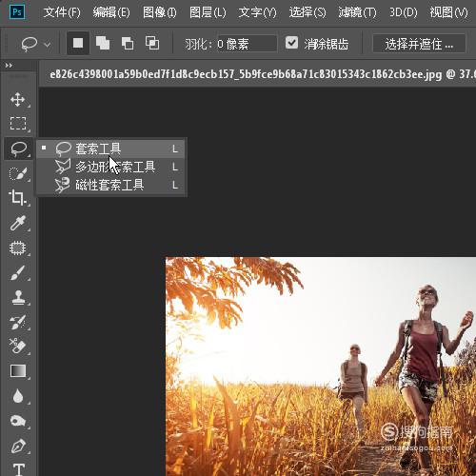Expand the collapsed toolbar double-arrow
This screenshot has height=476, width=476.
9,66
